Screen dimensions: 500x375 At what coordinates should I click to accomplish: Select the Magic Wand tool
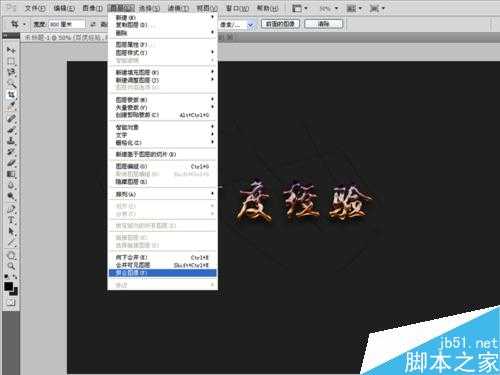11,84
